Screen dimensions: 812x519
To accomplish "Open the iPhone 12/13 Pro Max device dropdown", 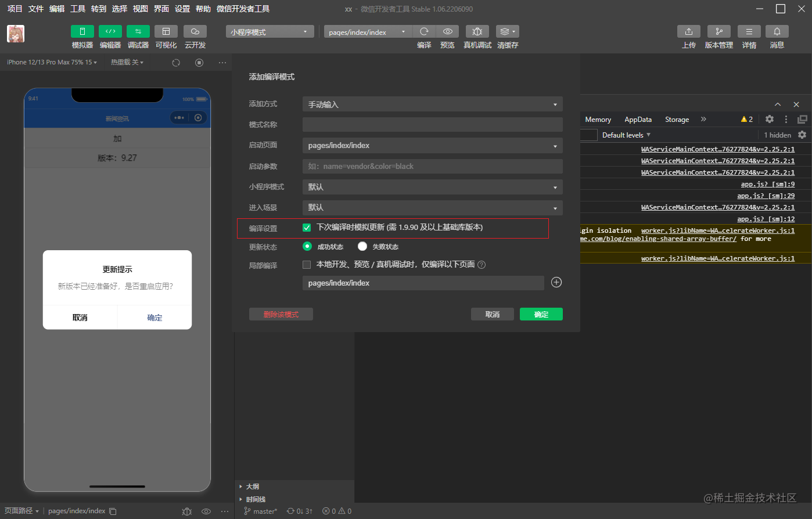I will click(52, 62).
